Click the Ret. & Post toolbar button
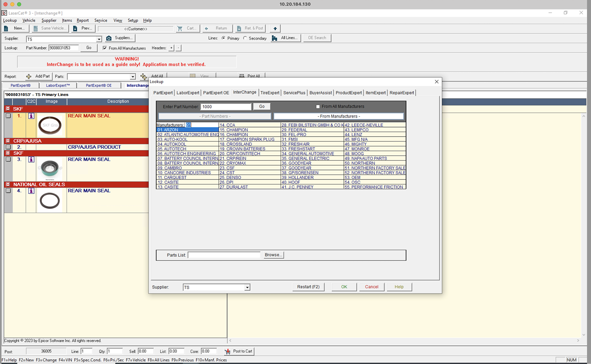The image size is (591, 364). [250, 28]
